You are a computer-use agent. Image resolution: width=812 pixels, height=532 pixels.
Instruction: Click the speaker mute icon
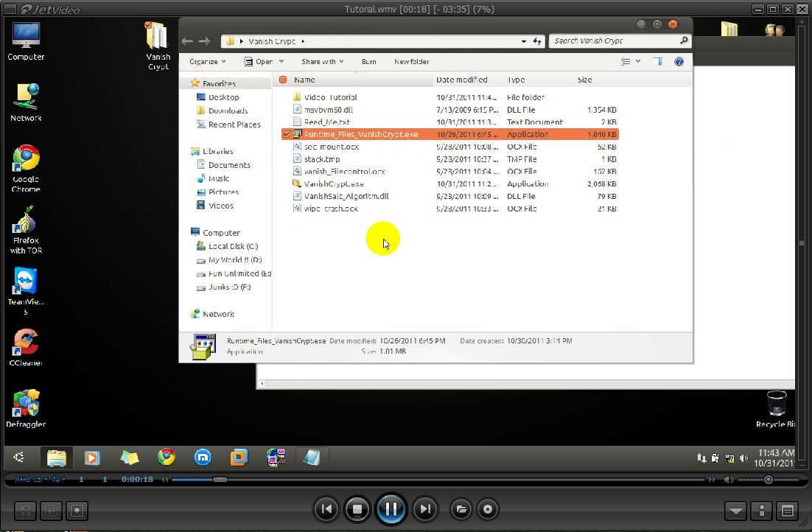coord(729,480)
